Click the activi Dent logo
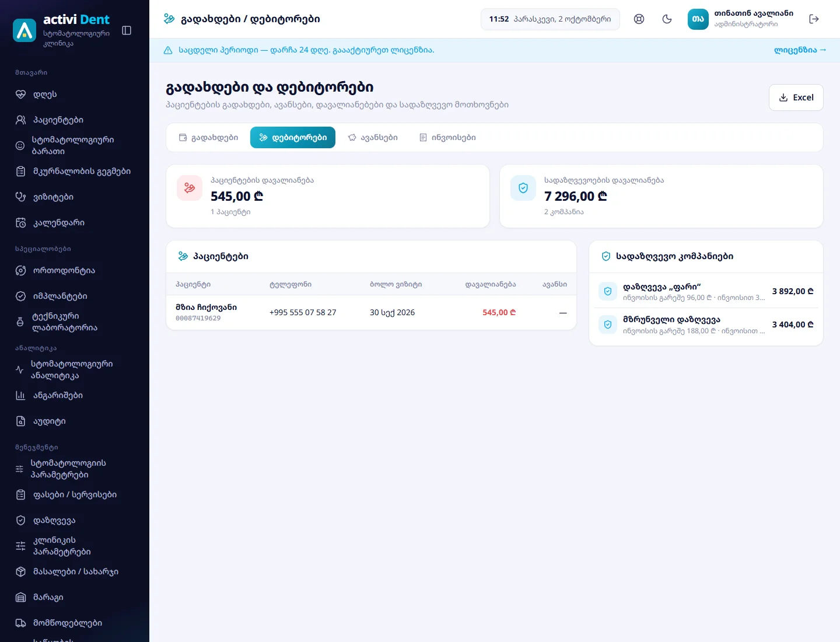The width and height of the screenshot is (840, 642). pos(24,30)
